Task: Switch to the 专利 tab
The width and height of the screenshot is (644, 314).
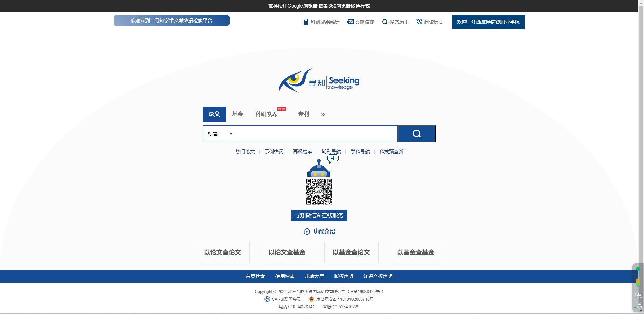Action: click(304, 114)
